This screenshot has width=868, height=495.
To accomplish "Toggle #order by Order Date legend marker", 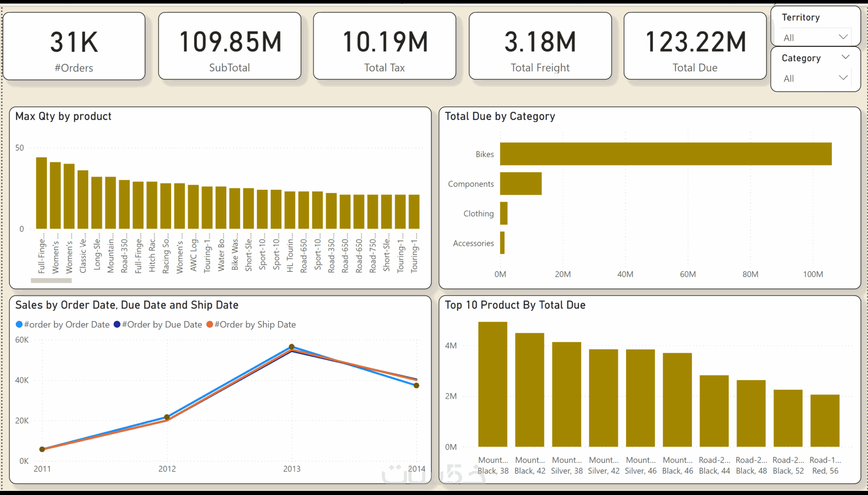I will (19, 325).
